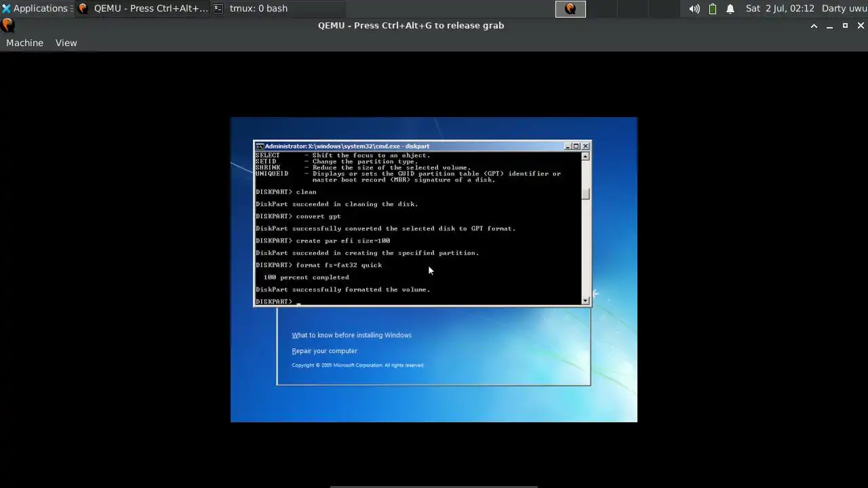
Task: Click the volume speaker icon in the system tray
Action: tap(694, 9)
